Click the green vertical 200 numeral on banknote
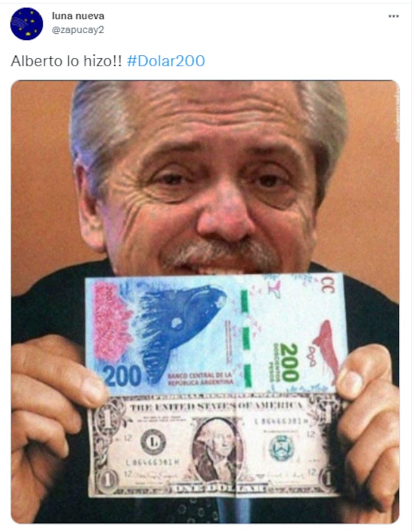This screenshot has width=414, height=532. (x=289, y=362)
